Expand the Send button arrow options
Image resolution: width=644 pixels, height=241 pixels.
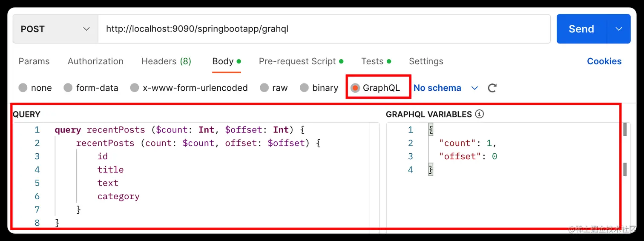coord(619,29)
